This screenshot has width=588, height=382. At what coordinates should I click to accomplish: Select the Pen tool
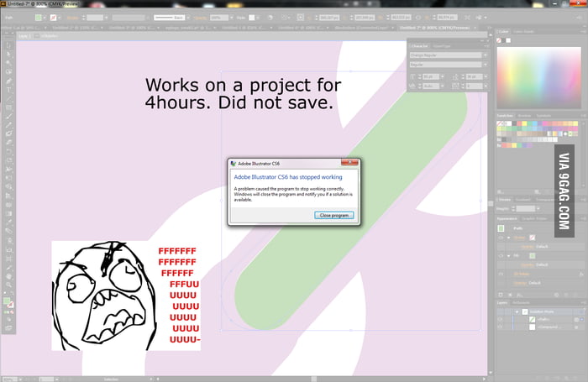click(9, 81)
